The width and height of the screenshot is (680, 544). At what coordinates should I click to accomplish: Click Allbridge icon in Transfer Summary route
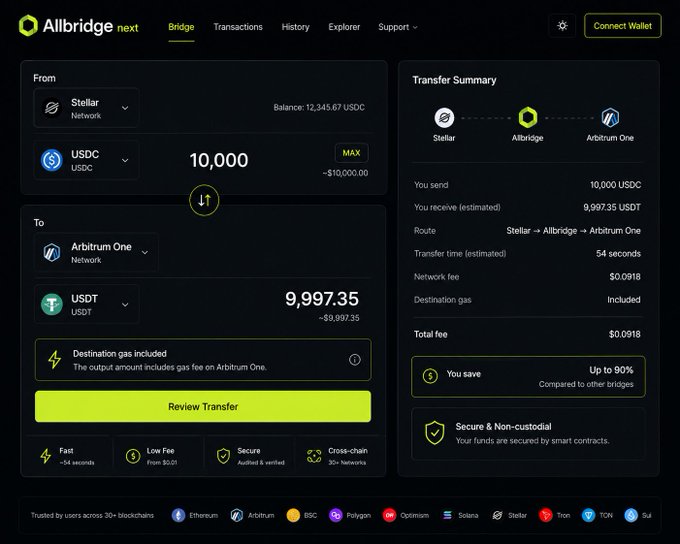528,117
